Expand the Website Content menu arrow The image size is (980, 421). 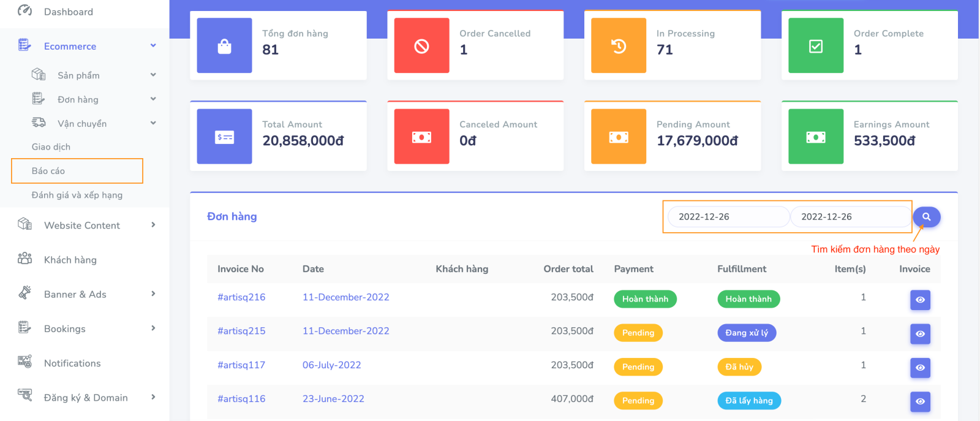pos(153,225)
